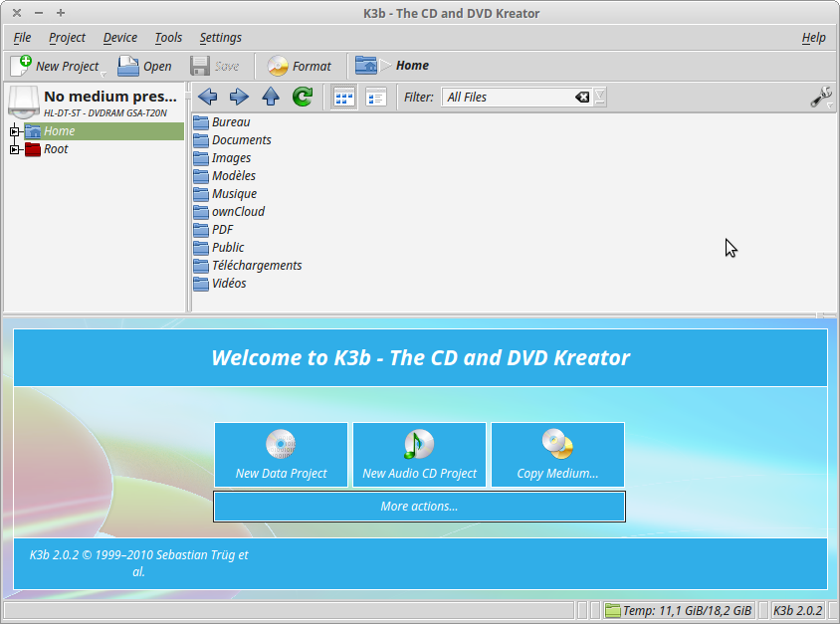The width and height of the screenshot is (840, 624).
Task: Switch to icon view mode
Action: click(x=344, y=97)
